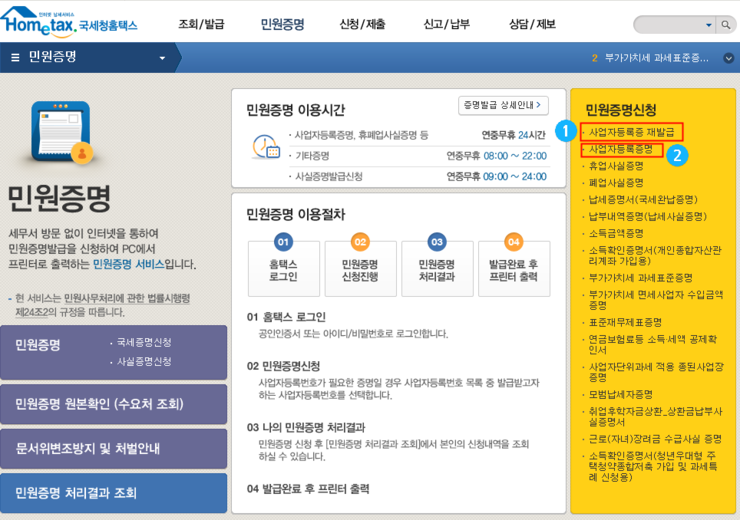This screenshot has width=740, height=520.
Task: Click the 02 민원증명신청 heading text
Action: pyautogui.click(x=283, y=366)
